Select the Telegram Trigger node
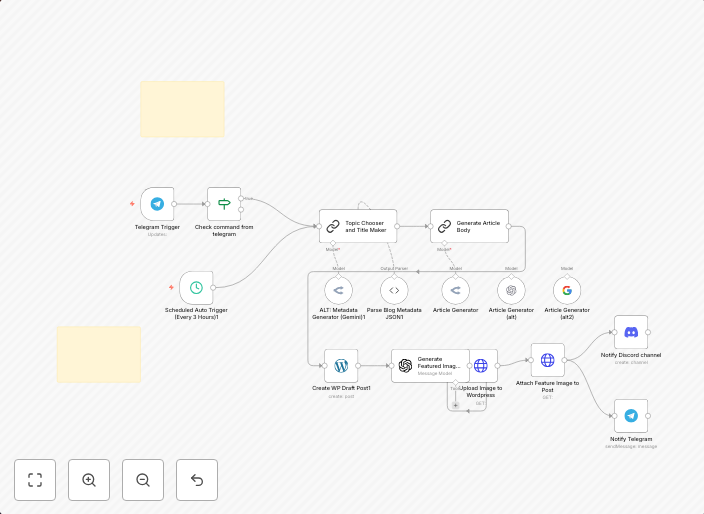 157,204
